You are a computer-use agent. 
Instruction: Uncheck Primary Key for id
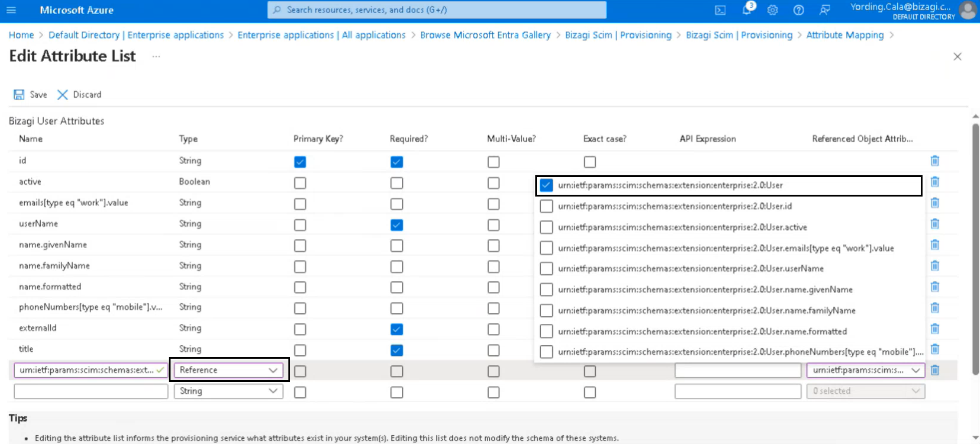[300, 162]
